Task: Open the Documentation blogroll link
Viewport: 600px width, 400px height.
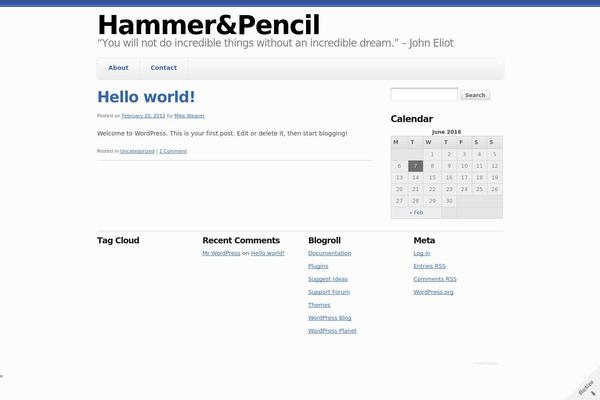Action: point(329,253)
